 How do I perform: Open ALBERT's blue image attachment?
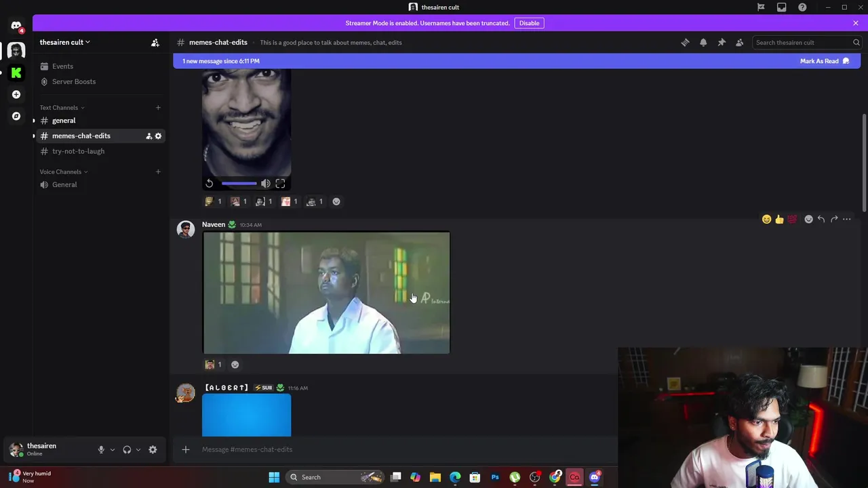click(247, 415)
